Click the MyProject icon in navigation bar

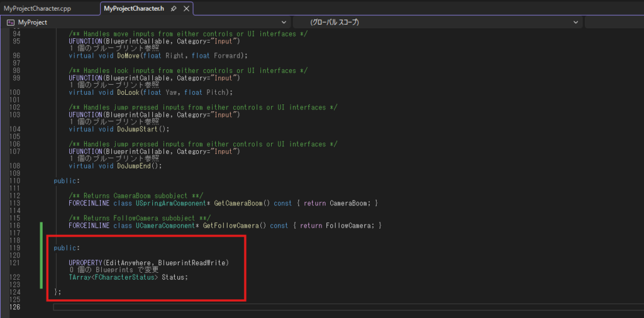pos(10,22)
